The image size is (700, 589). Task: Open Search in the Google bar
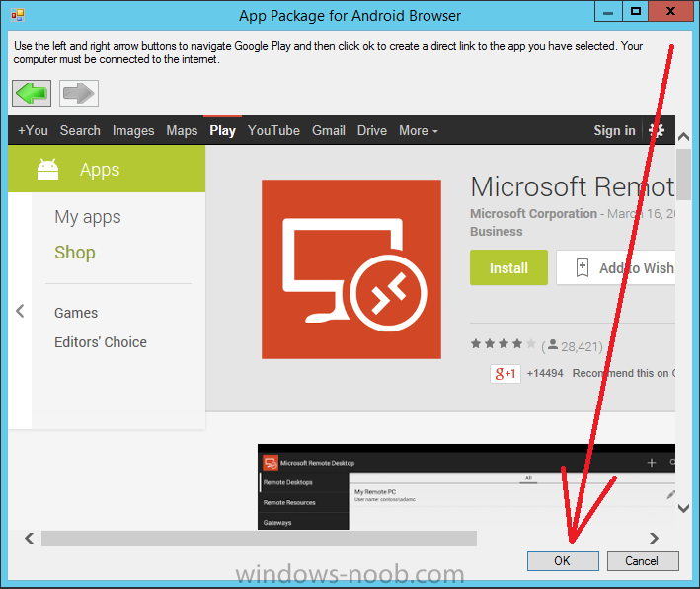[x=80, y=131]
